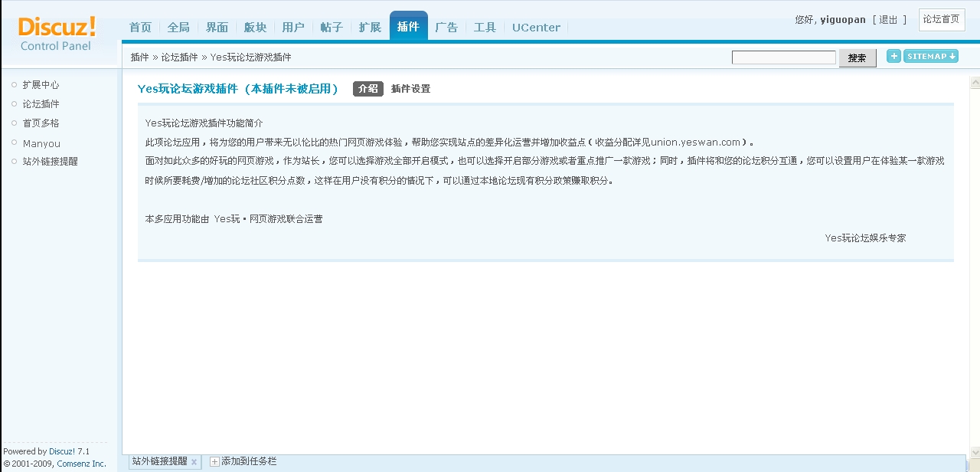Click the Comsenz Inc. footer link

pyautogui.click(x=81, y=464)
